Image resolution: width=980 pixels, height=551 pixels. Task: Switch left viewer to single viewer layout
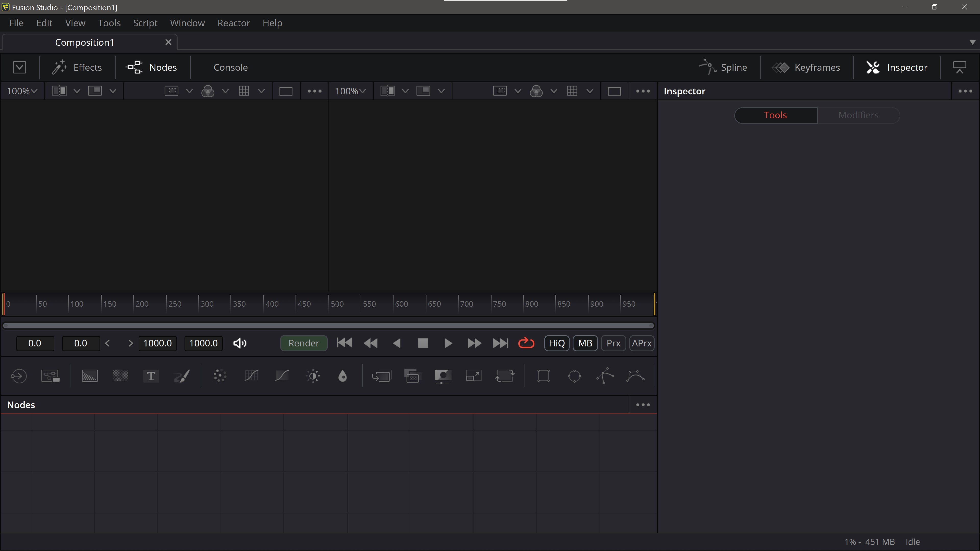(x=286, y=92)
